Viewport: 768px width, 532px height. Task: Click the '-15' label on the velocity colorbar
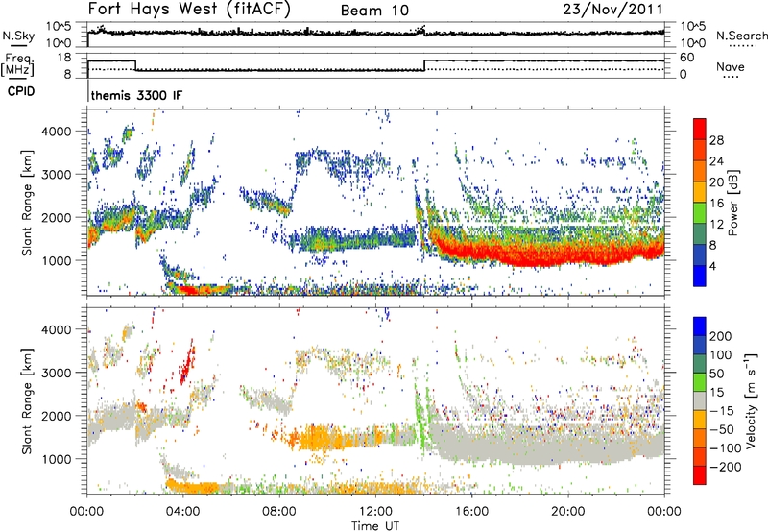[721, 411]
